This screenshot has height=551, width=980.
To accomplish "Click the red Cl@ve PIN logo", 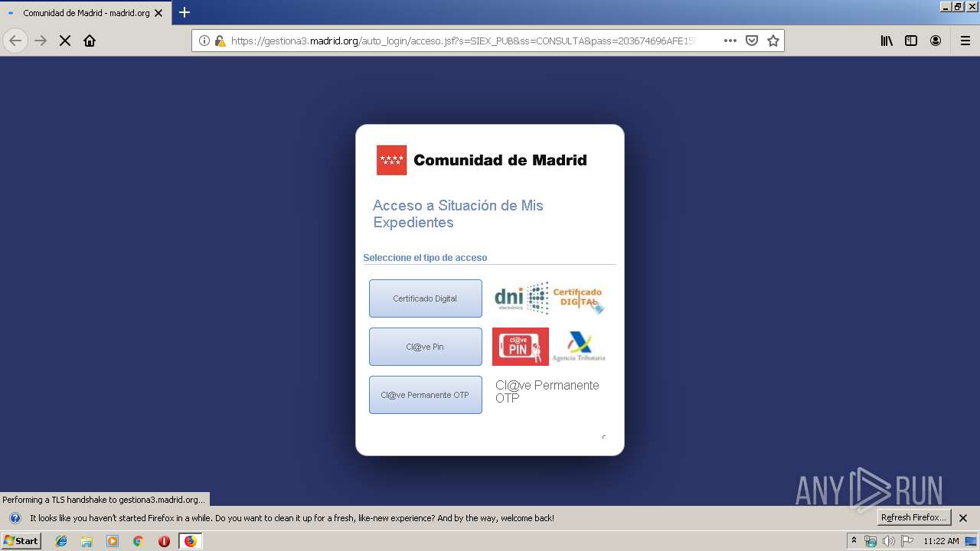I will pyautogui.click(x=521, y=347).
